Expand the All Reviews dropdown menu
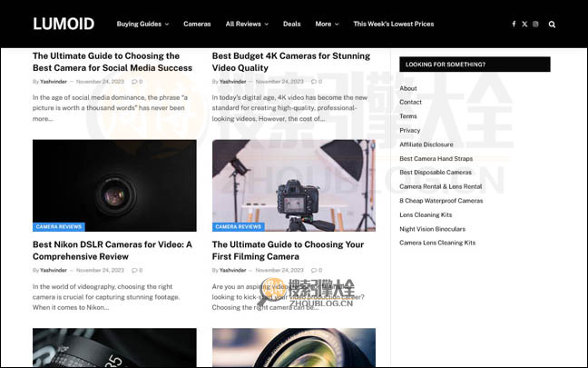The height and width of the screenshot is (368, 588). pyautogui.click(x=247, y=24)
